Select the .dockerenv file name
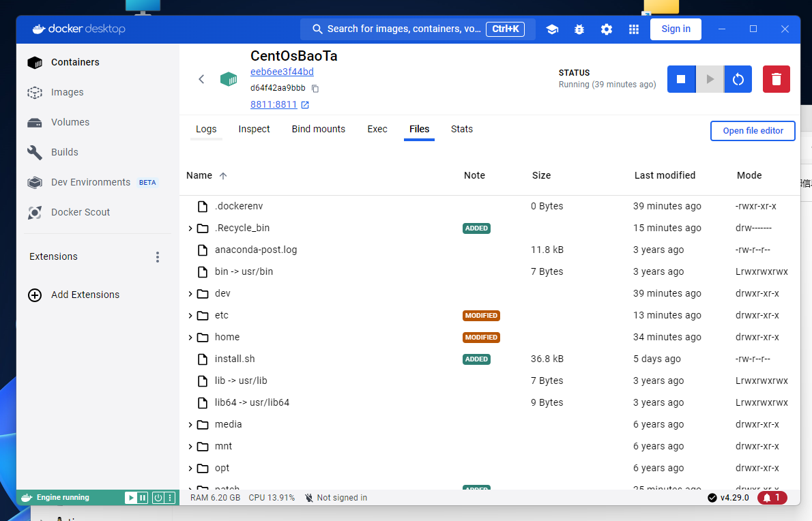 click(239, 207)
